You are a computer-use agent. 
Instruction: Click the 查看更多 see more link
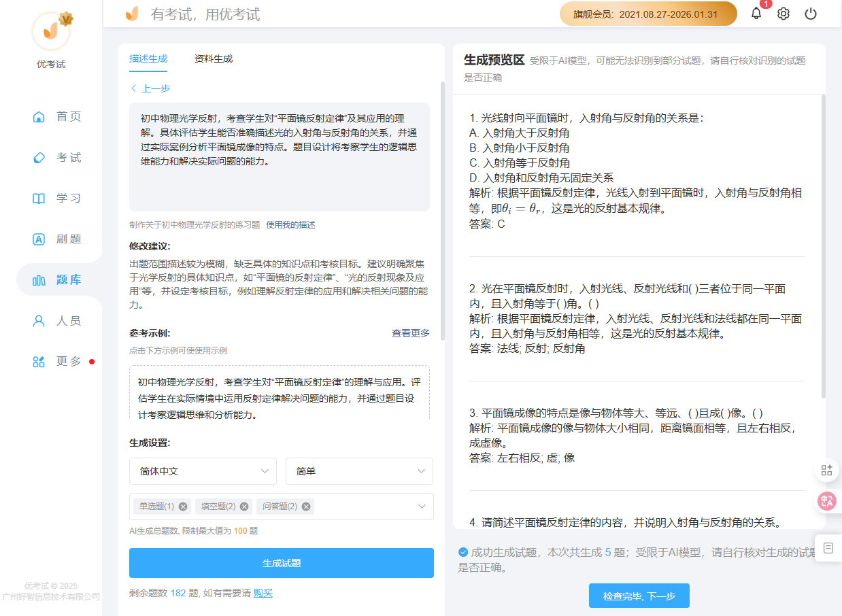point(410,333)
